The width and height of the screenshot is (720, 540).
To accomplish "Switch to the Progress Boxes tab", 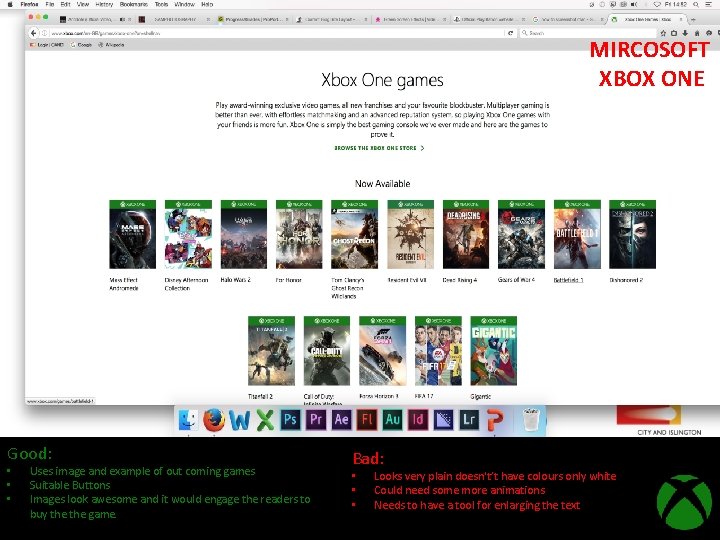I will pos(253,19).
